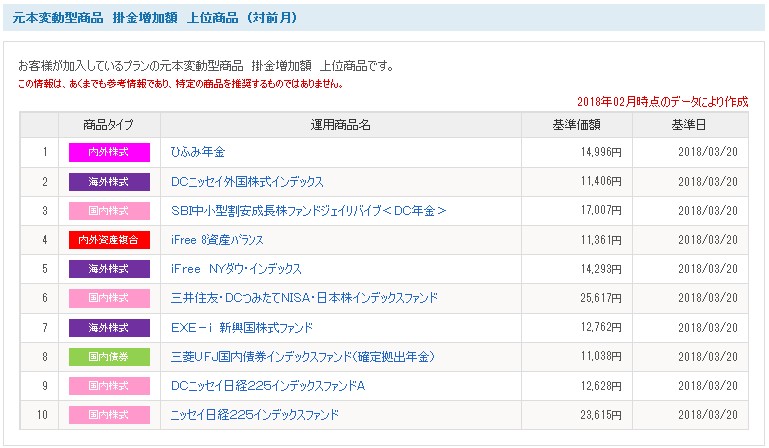Select the price 14,996円
This screenshot has width=769, height=448.
coord(601,152)
